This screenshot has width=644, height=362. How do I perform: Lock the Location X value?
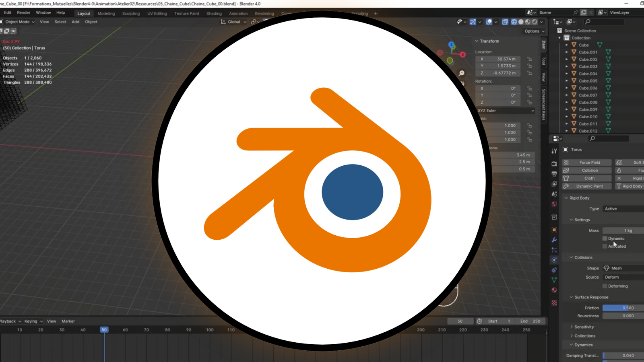pos(530,59)
